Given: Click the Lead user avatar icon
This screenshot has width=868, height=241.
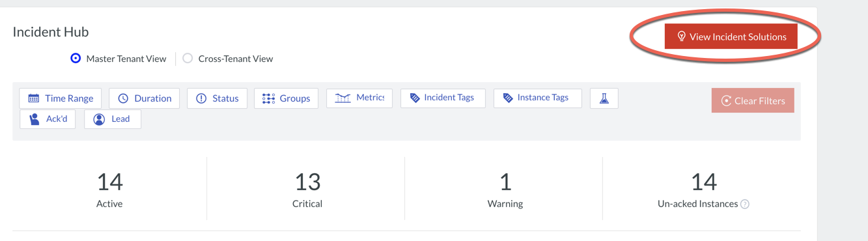Looking at the screenshot, I should pos(99,119).
